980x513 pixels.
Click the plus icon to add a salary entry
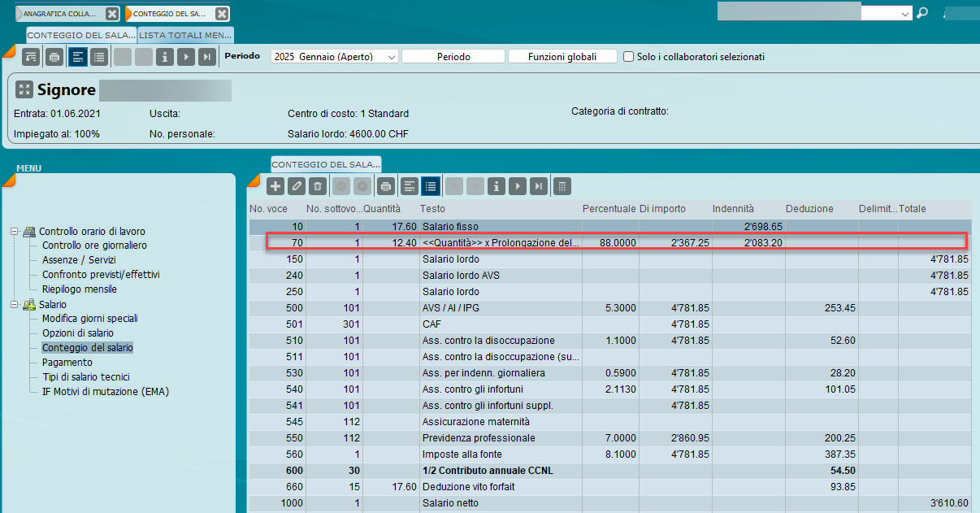(x=276, y=186)
